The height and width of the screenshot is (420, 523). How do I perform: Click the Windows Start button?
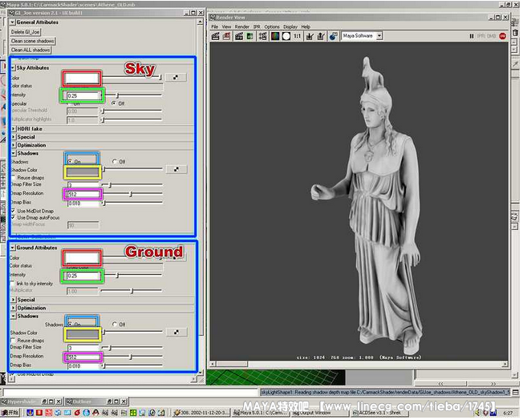point(11,413)
